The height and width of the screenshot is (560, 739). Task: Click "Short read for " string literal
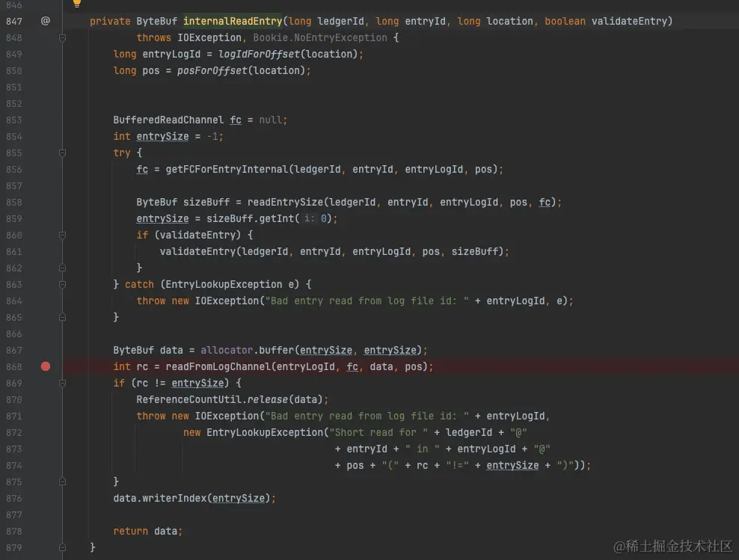tap(378, 432)
